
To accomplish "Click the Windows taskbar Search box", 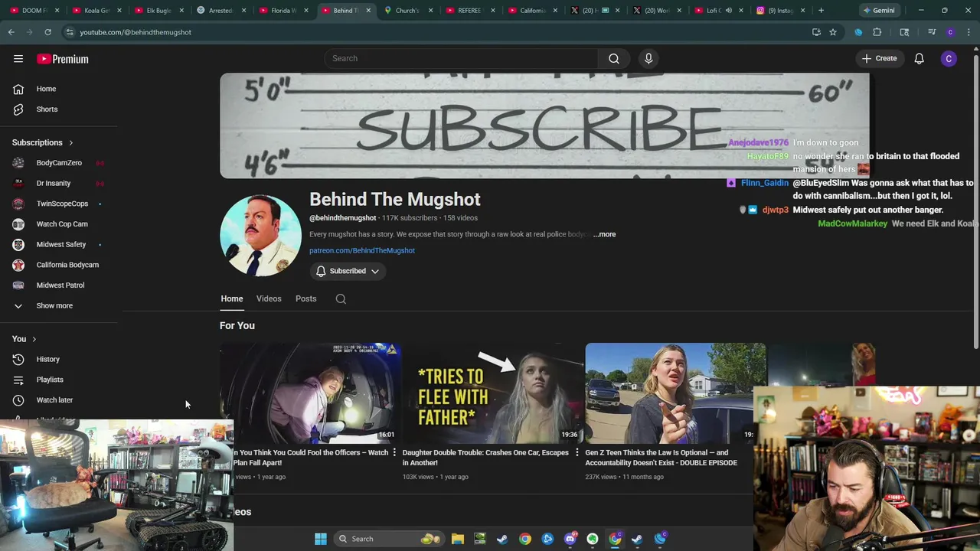I will [389, 539].
